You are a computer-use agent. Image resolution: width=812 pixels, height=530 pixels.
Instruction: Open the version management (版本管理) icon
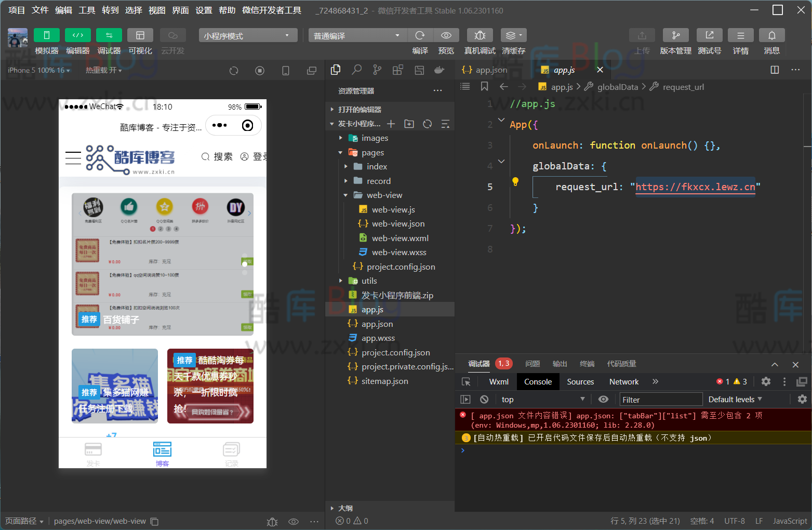point(675,35)
